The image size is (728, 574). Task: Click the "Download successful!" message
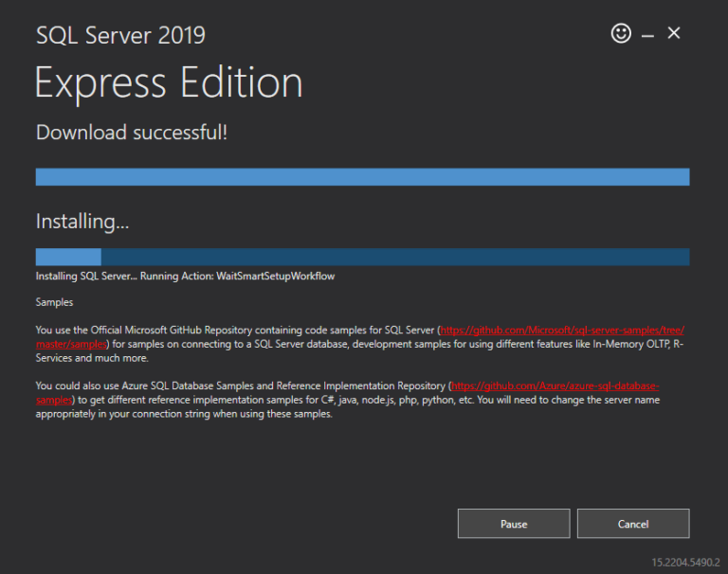[x=132, y=133]
